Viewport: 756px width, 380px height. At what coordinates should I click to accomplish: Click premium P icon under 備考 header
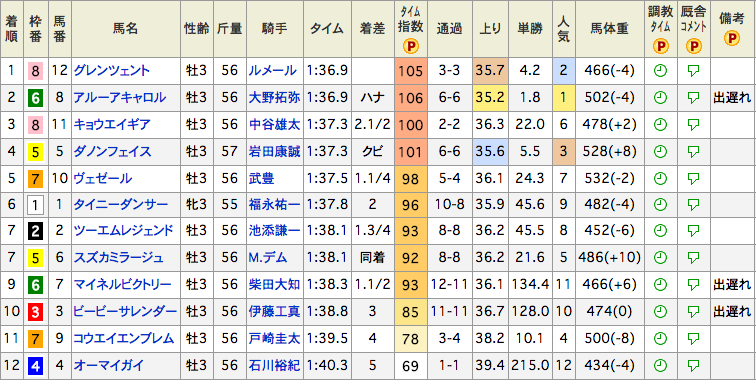[x=732, y=39]
